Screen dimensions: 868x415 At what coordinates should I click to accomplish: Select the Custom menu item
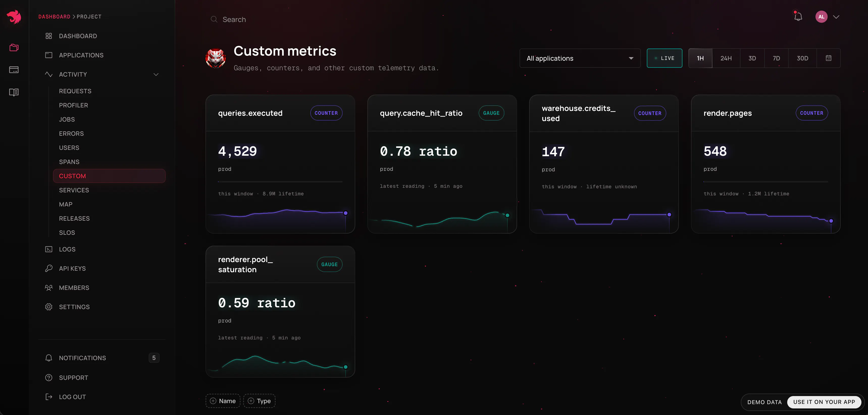click(109, 176)
